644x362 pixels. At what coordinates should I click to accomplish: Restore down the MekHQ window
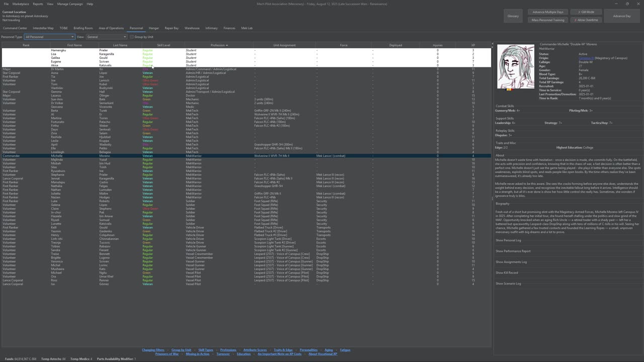pos(627,4)
